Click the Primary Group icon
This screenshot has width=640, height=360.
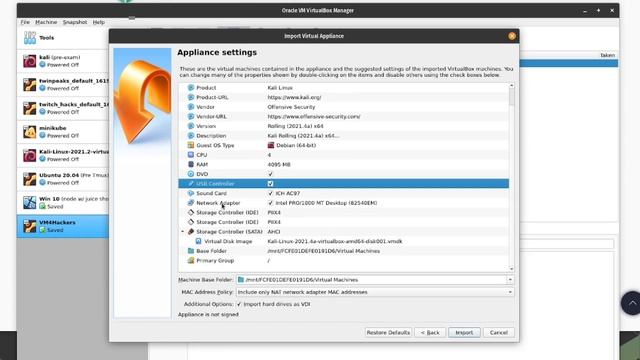pos(191,260)
